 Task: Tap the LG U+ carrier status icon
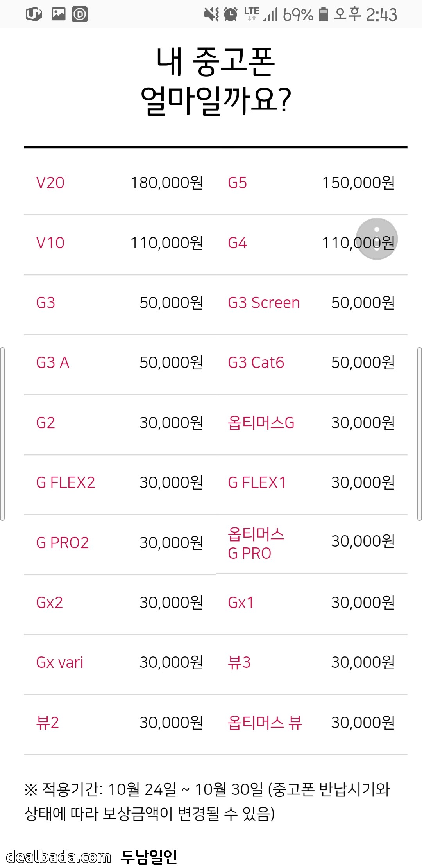(x=34, y=14)
